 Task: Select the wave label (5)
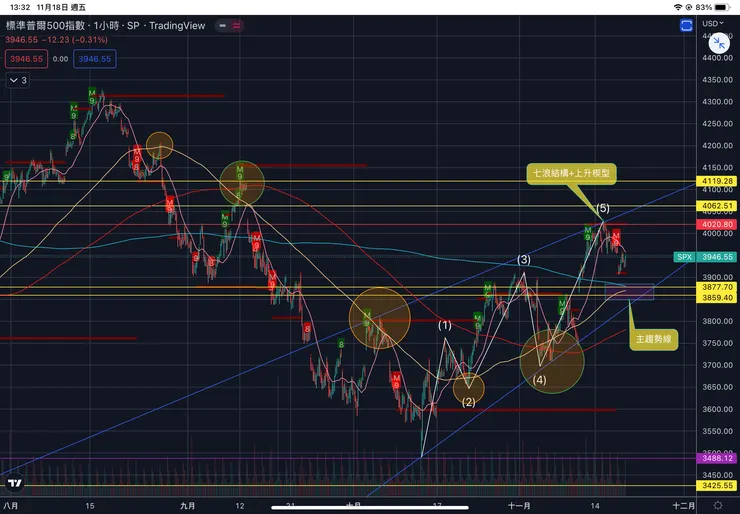click(x=603, y=208)
